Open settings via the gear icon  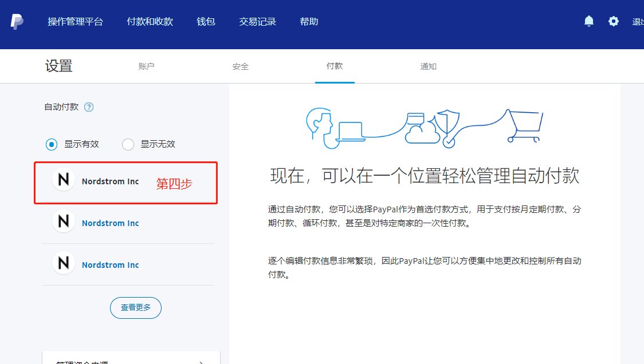point(614,21)
